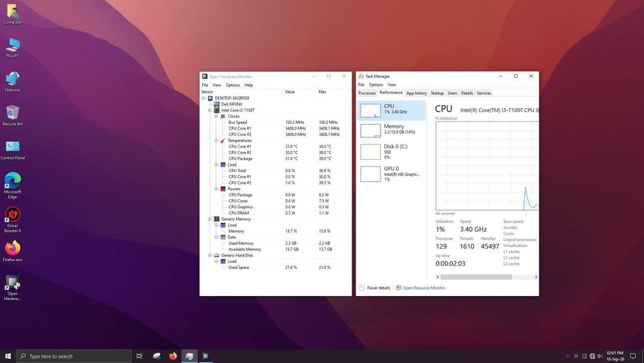Click the horizontal scrollbar in Task Manager
The height and width of the screenshot is (363, 644).
click(x=477, y=277)
